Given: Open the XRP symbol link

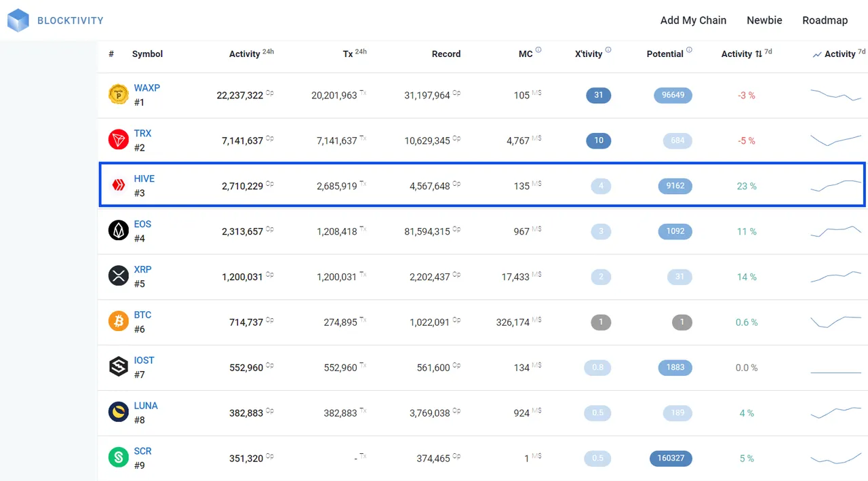Looking at the screenshot, I should coord(142,269).
